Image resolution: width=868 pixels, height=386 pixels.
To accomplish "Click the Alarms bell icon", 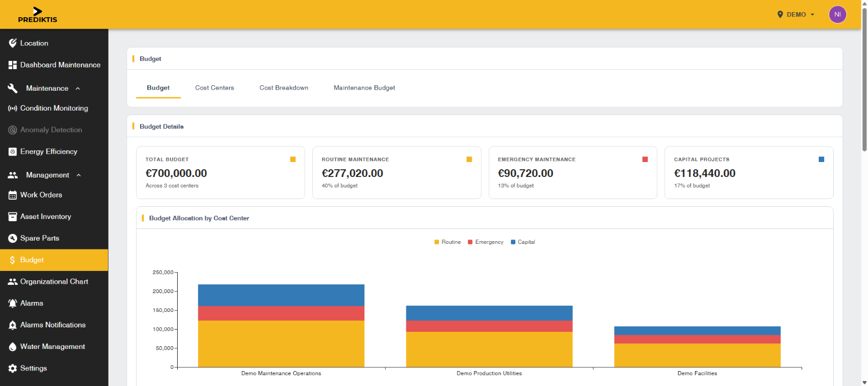I will click(x=13, y=303).
